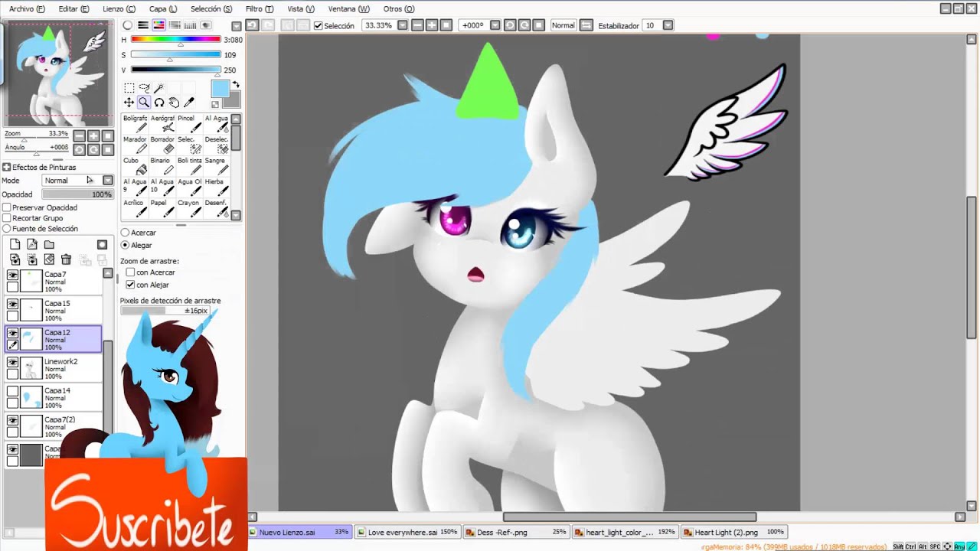The image size is (980, 551).
Task: Open the Estabilizador value dropdown
Action: [668, 25]
